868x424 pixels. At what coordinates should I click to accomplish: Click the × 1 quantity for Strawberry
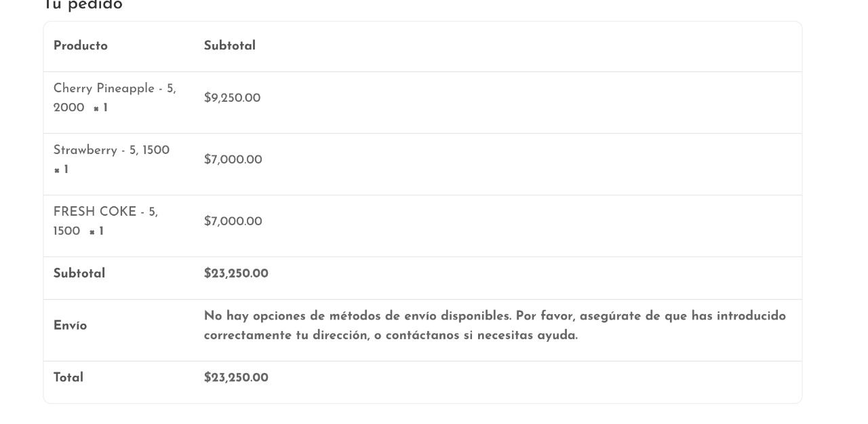[x=61, y=170]
